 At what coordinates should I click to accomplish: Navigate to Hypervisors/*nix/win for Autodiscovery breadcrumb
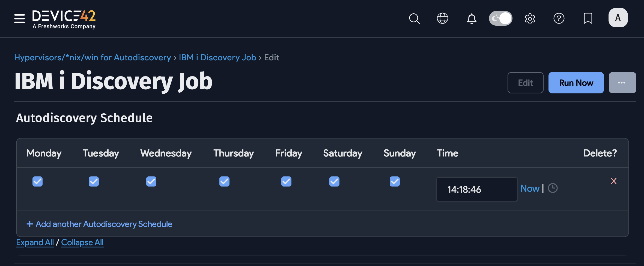92,57
